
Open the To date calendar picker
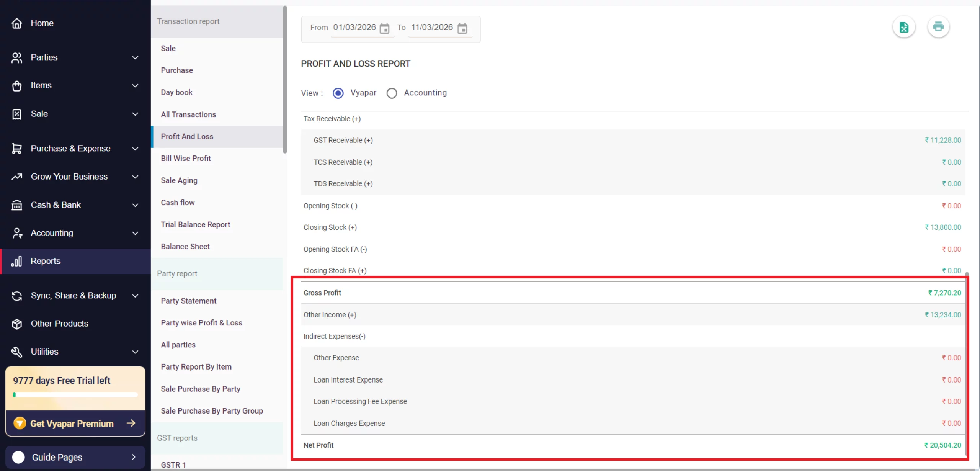point(462,28)
